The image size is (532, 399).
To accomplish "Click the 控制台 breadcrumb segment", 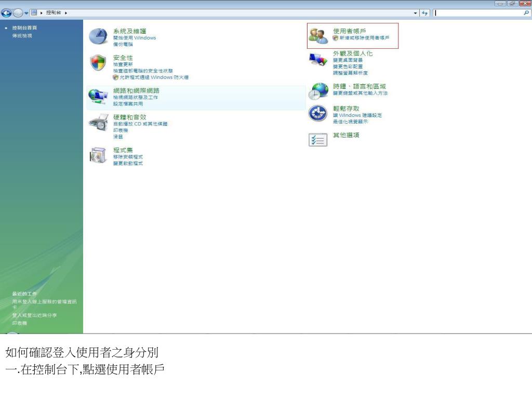I will (54, 12).
